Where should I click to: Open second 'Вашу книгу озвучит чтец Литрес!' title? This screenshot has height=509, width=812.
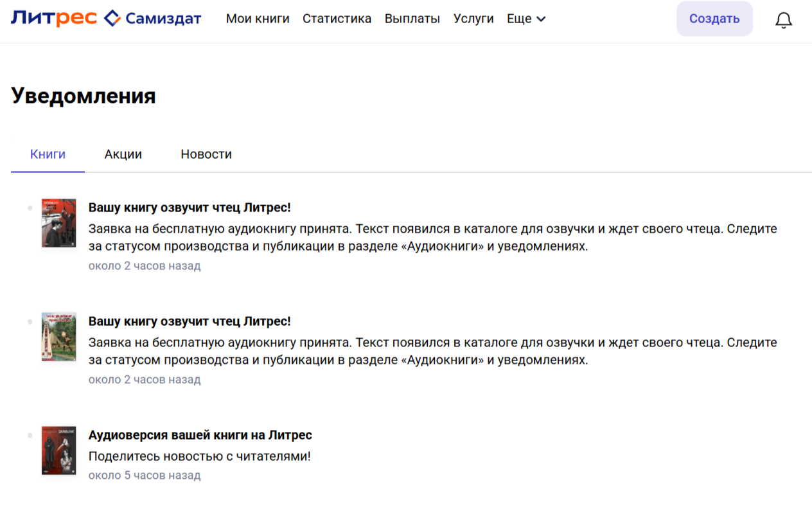coord(190,321)
